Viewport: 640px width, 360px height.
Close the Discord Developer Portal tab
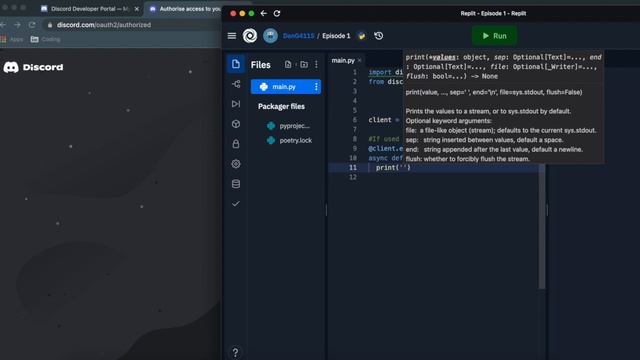click(x=137, y=9)
